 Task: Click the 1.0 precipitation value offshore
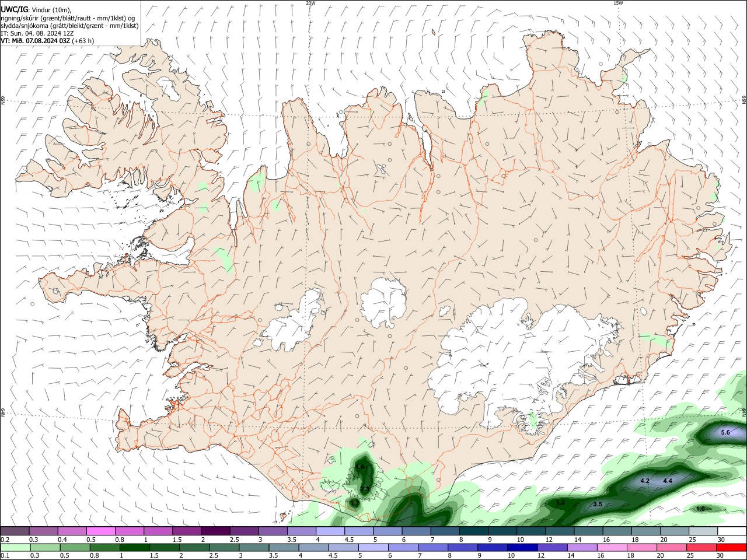(x=700, y=509)
